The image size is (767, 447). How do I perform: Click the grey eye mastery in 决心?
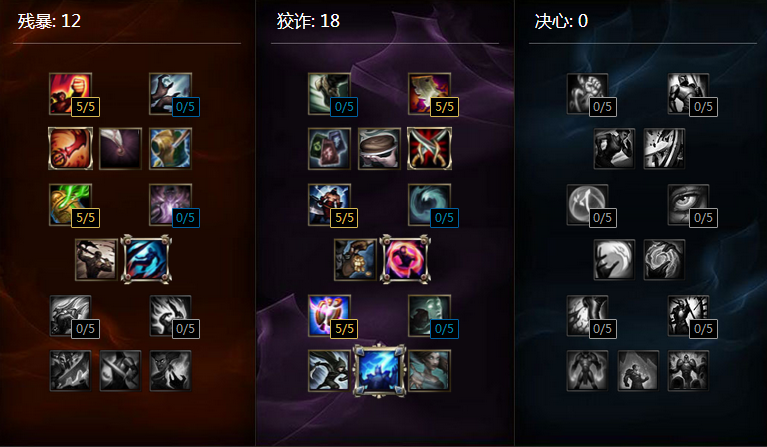click(x=688, y=205)
